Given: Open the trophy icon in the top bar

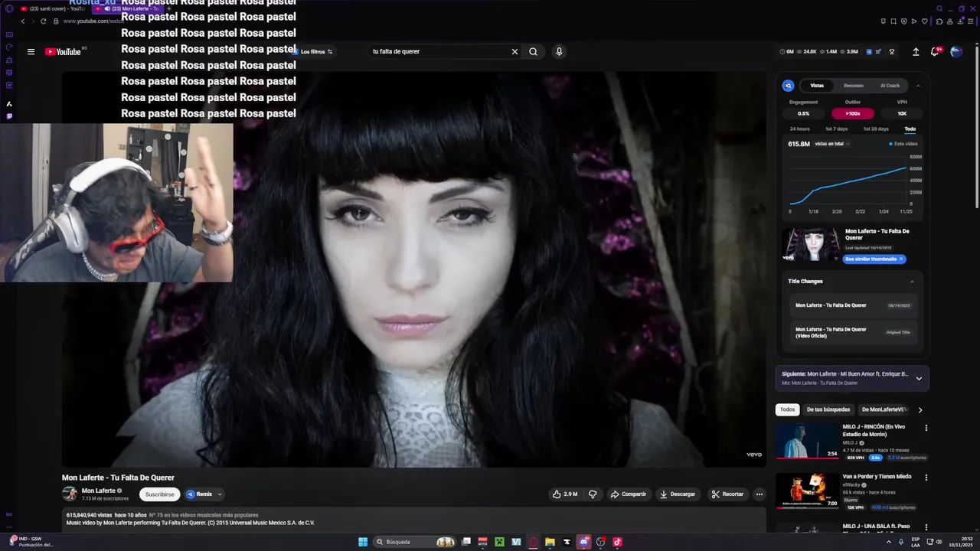Looking at the screenshot, I should pos(891,51).
